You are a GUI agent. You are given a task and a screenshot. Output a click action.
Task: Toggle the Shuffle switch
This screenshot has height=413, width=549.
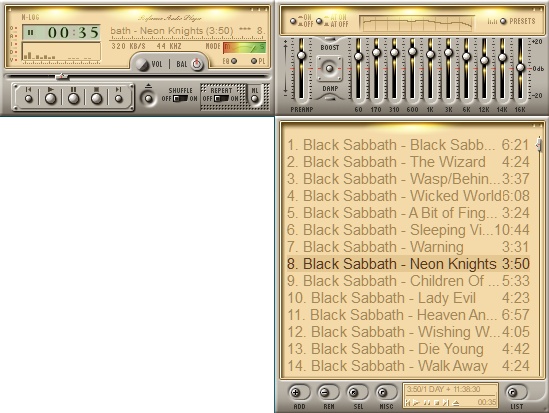180,99
